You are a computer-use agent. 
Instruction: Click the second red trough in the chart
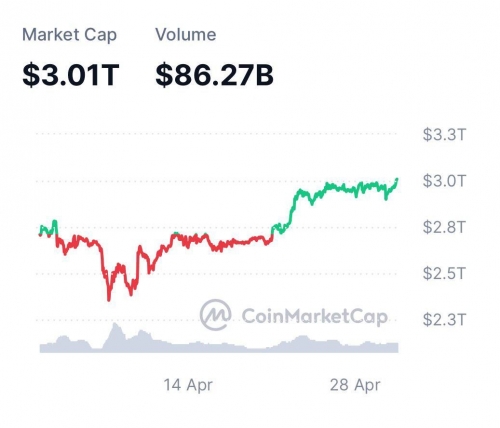click(x=131, y=294)
